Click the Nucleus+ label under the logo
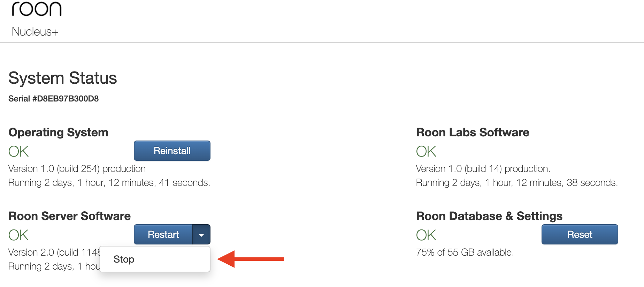 [x=35, y=32]
